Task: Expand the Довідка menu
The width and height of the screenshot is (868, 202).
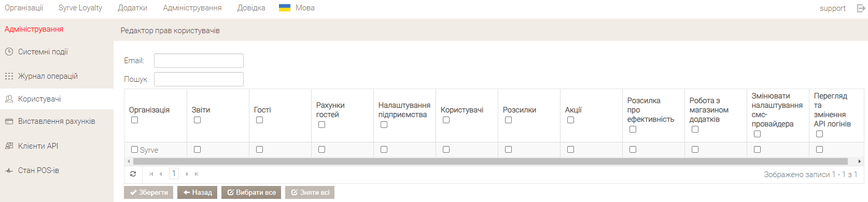Action: pos(251,8)
